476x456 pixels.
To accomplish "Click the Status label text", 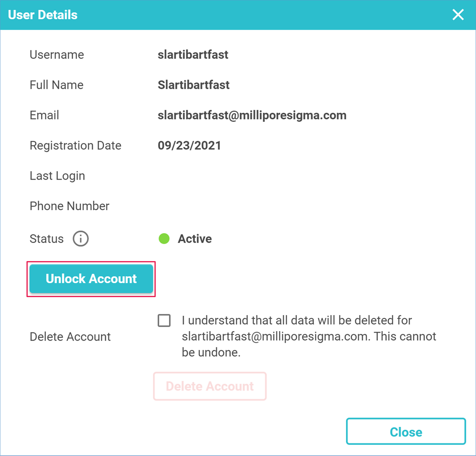I will pyautogui.click(x=46, y=239).
